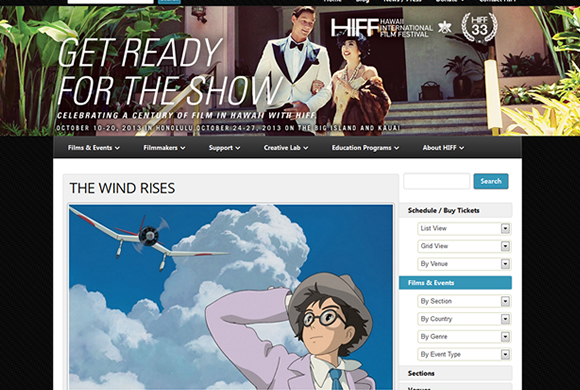Click the HIFF 33 laurel wreath emblem
This screenshot has height=390, width=580.
click(x=479, y=27)
